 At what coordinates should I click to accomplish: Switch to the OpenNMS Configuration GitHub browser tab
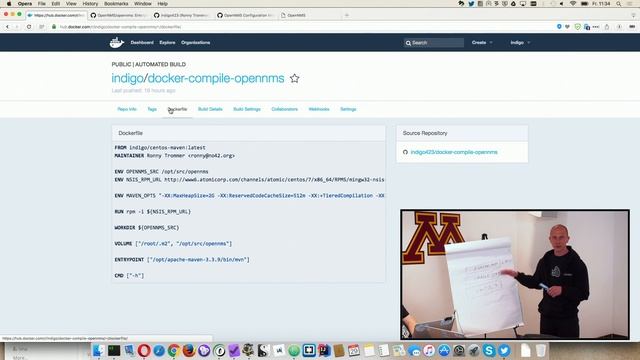click(246, 15)
